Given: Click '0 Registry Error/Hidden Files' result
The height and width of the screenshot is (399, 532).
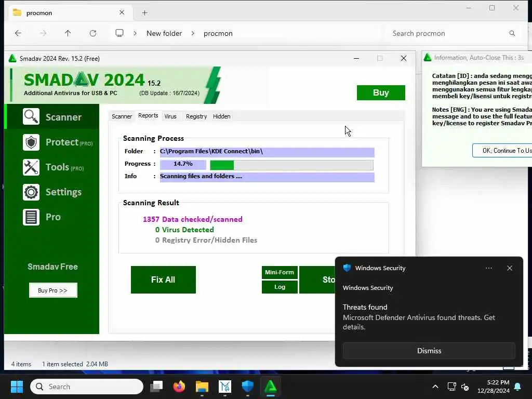Looking at the screenshot, I should (x=206, y=240).
